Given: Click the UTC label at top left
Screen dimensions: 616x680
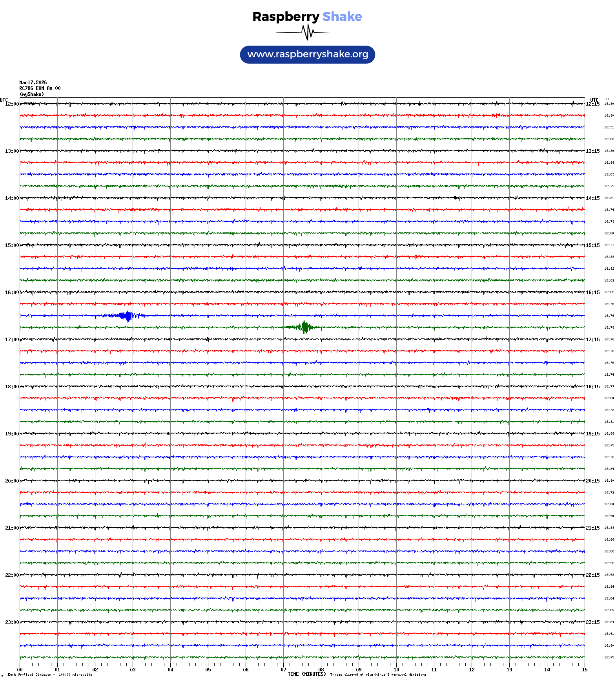Looking at the screenshot, I should [4, 100].
